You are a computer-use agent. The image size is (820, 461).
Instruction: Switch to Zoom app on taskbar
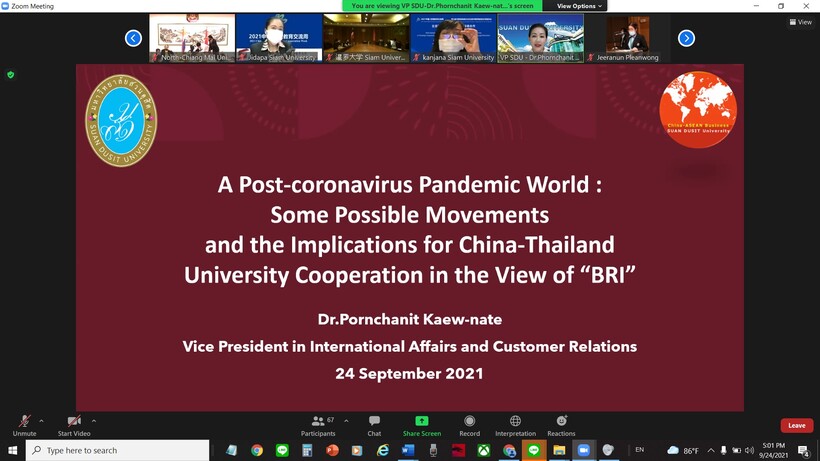[584, 450]
